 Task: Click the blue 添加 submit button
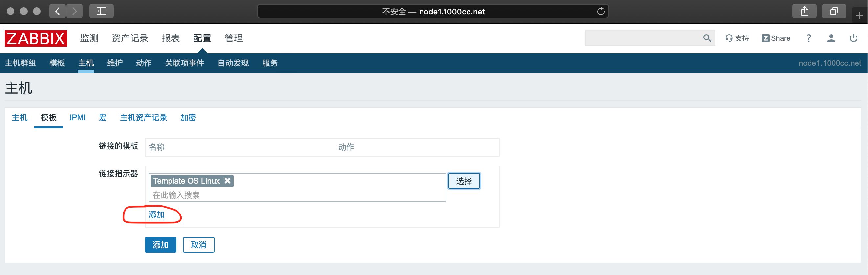coord(160,245)
